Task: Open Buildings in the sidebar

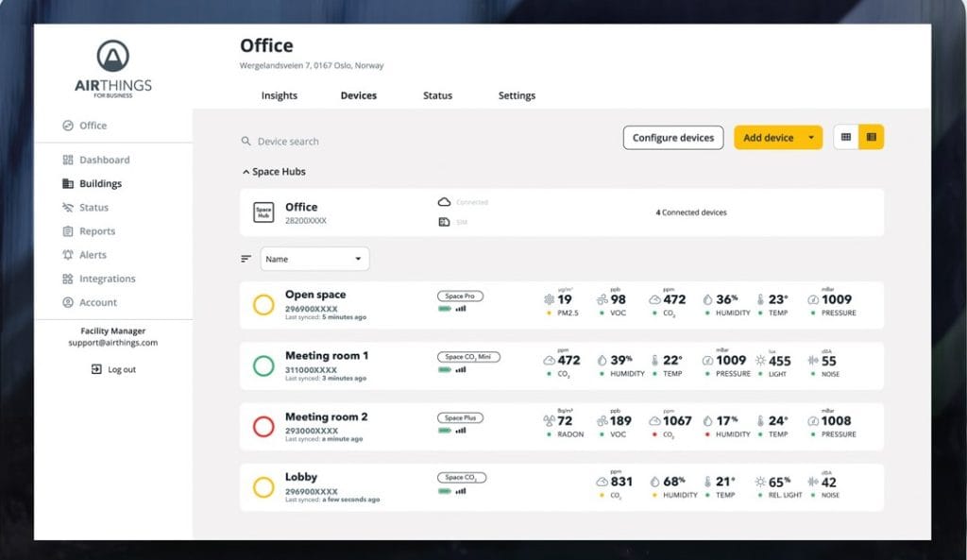Action: pos(100,184)
